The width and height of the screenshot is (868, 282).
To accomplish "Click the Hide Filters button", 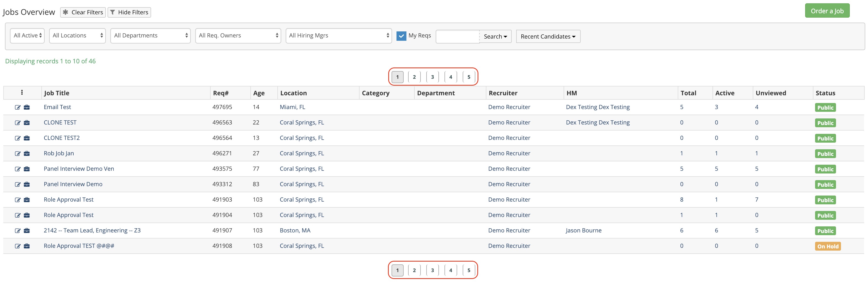I will tap(129, 12).
